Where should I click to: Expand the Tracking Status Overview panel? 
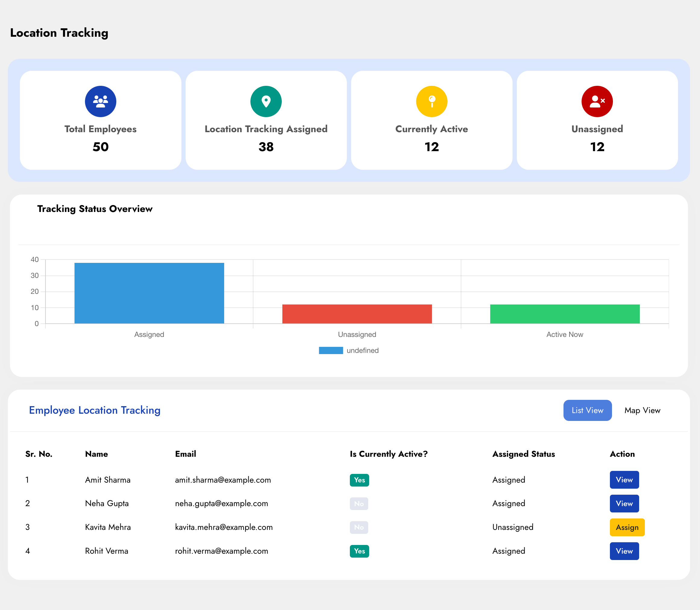coord(95,209)
